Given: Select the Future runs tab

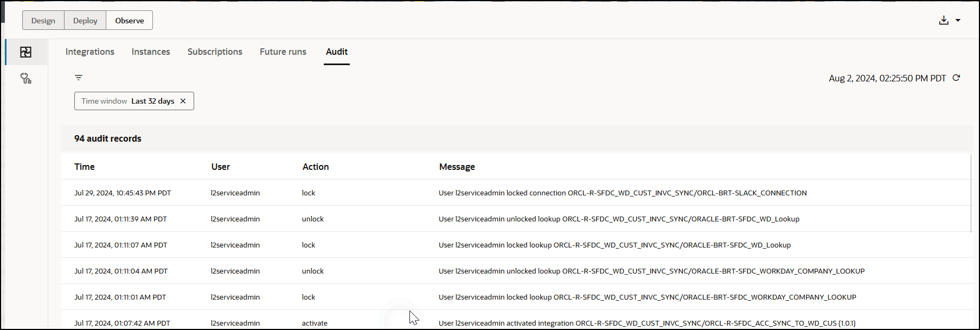Looking at the screenshot, I should point(283,52).
